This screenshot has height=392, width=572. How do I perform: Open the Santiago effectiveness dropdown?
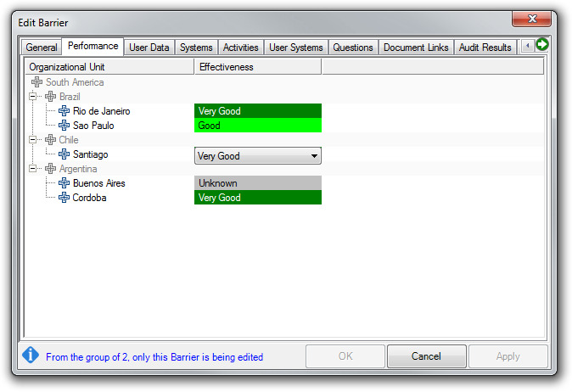click(x=314, y=156)
